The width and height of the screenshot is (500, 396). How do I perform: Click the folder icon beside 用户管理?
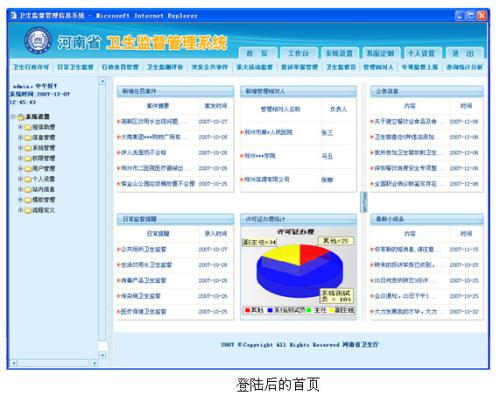pos(28,169)
